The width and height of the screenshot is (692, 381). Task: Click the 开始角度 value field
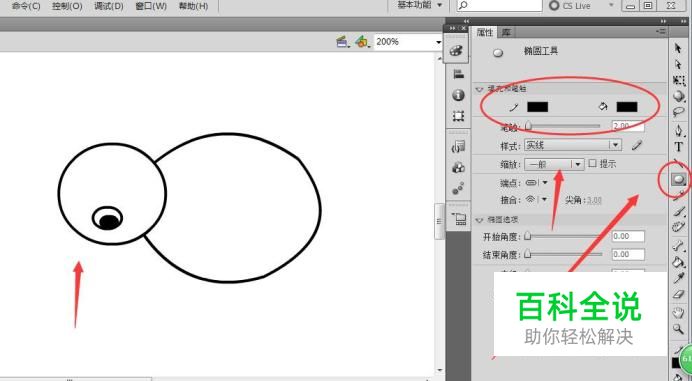coord(628,237)
